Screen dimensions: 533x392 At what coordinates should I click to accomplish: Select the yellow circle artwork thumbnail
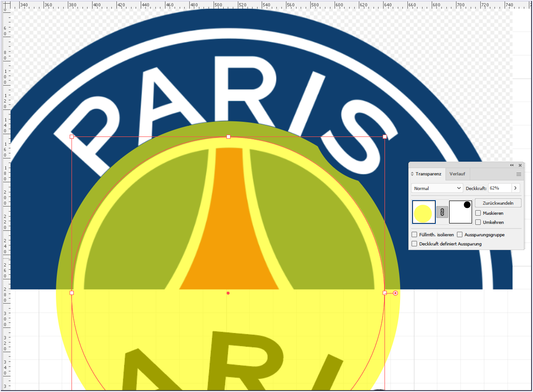click(x=423, y=212)
